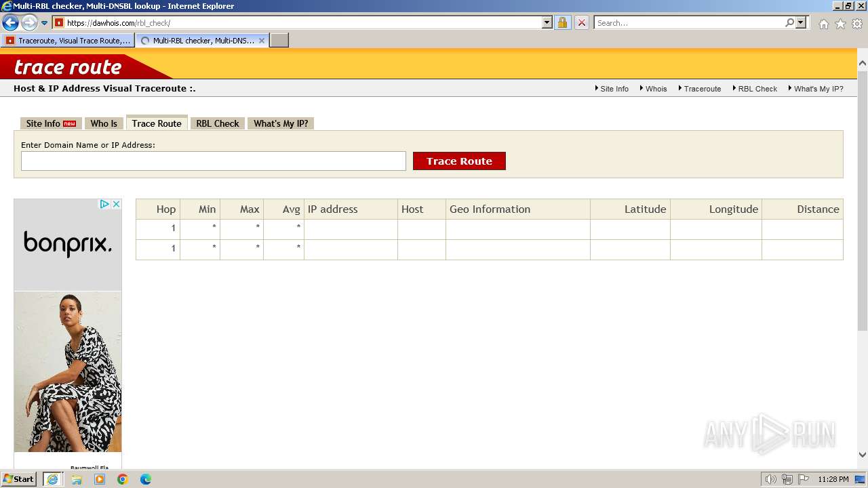Expand the address bar autocomplete dropdown
The height and width of the screenshot is (488, 868).
pos(547,22)
